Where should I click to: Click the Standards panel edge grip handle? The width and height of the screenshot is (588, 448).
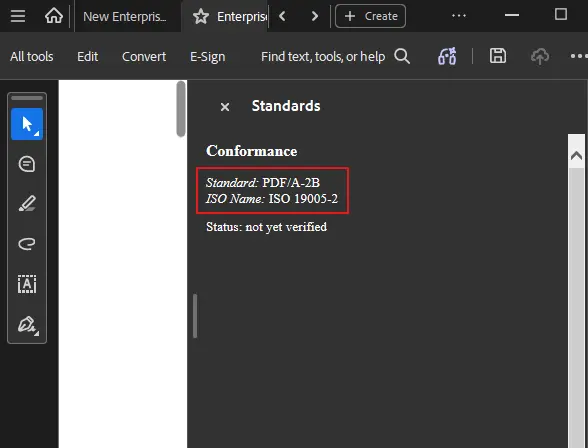(195, 316)
